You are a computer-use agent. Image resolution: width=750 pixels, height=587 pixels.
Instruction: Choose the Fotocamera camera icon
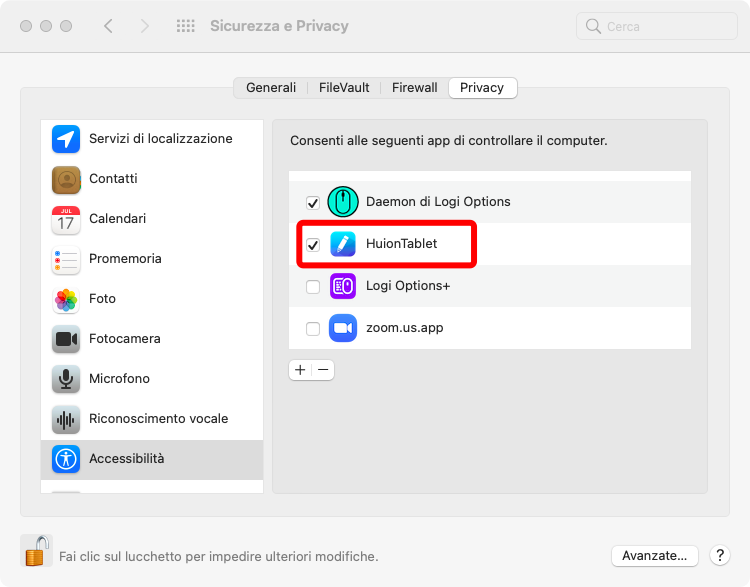[x=66, y=339]
